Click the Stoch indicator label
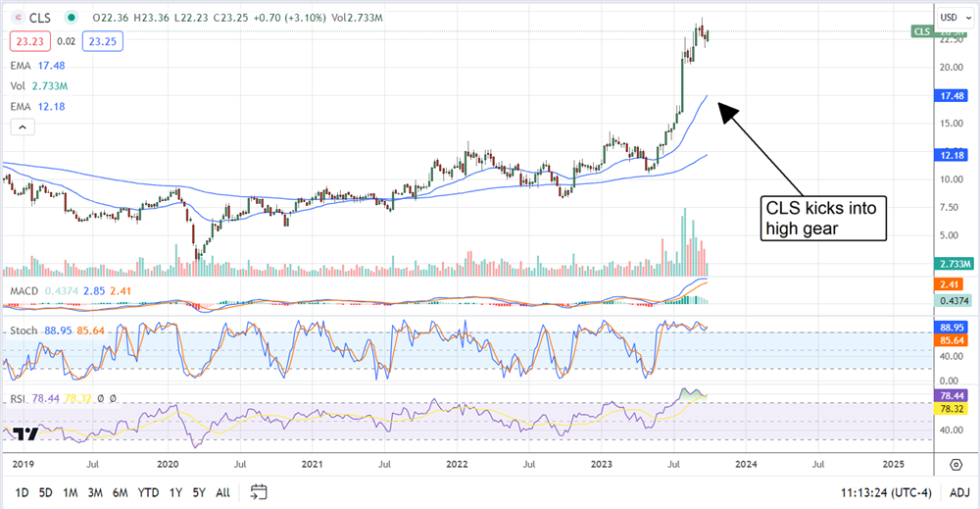This screenshot has height=509, width=980. 23,331
